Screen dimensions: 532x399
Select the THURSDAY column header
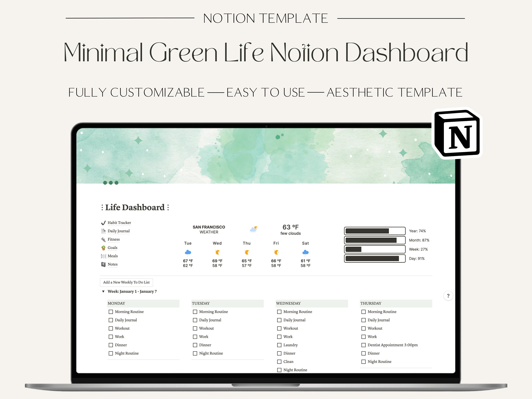click(371, 303)
